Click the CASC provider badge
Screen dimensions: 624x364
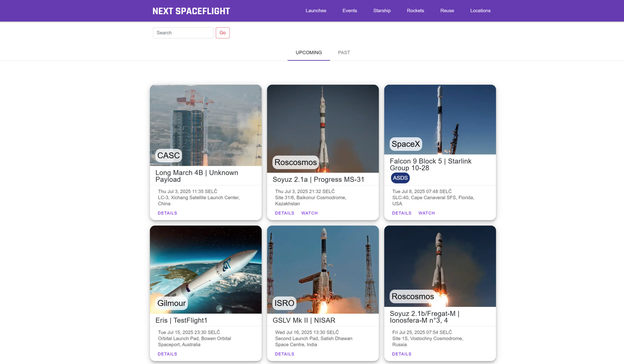click(x=168, y=156)
